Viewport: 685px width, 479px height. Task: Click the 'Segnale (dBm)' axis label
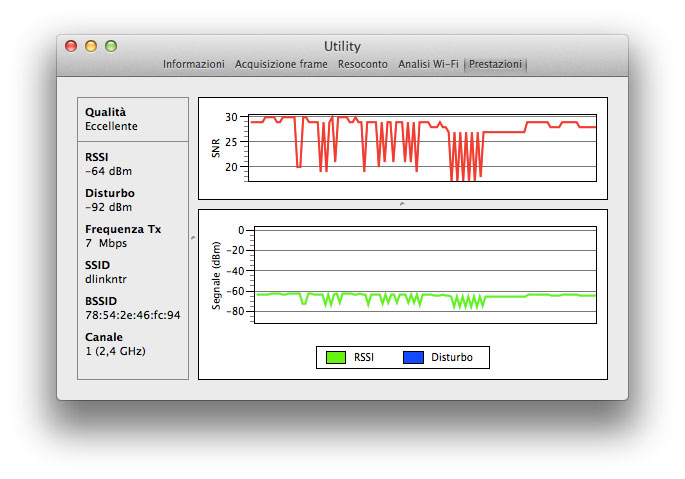click(216, 276)
